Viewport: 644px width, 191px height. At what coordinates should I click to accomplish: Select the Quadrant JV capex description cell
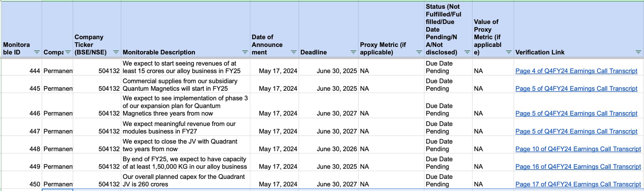coord(185,181)
